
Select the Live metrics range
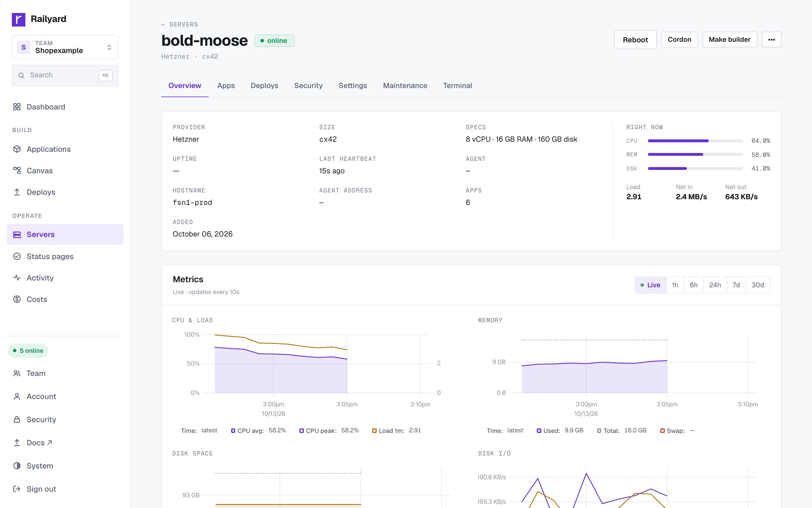651,285
